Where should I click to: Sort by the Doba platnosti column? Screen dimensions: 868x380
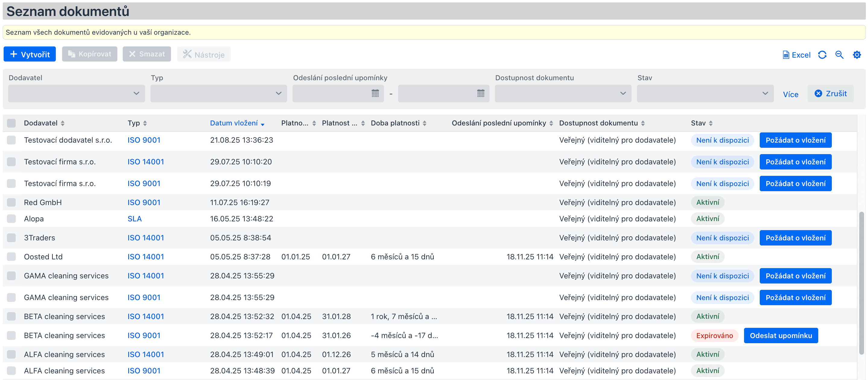[x=399, y=123]
